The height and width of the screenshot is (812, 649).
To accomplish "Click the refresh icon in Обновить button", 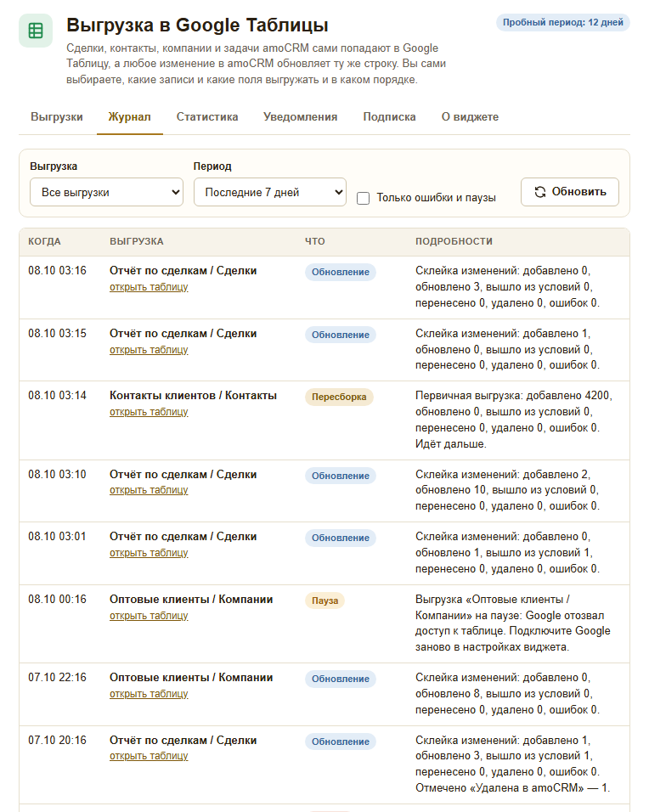I will tap(540, 192).
